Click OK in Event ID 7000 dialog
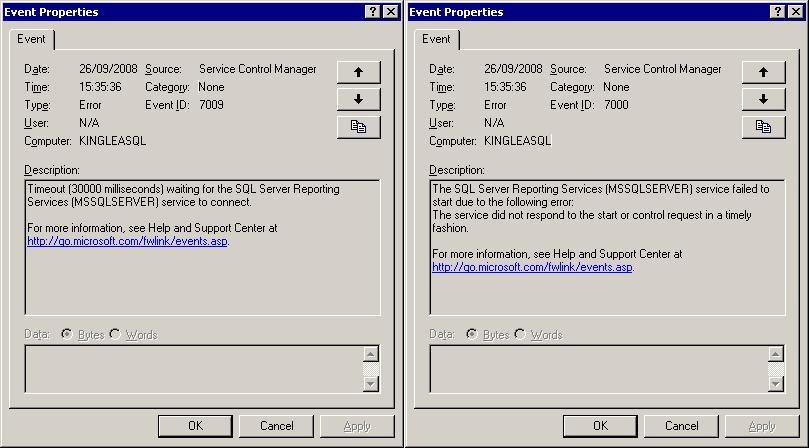809x448 pixels. (x=601, y=426)
